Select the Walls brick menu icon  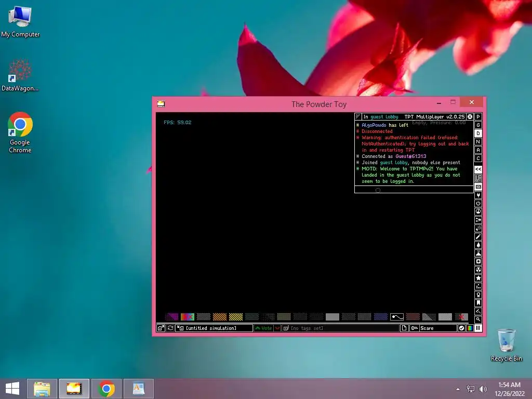pos(478,187)
